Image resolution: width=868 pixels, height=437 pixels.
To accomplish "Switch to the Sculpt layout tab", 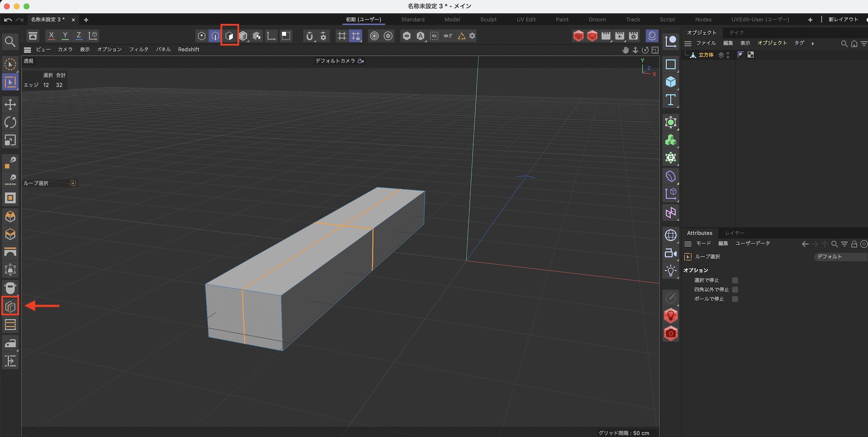I will coord(488,20).
